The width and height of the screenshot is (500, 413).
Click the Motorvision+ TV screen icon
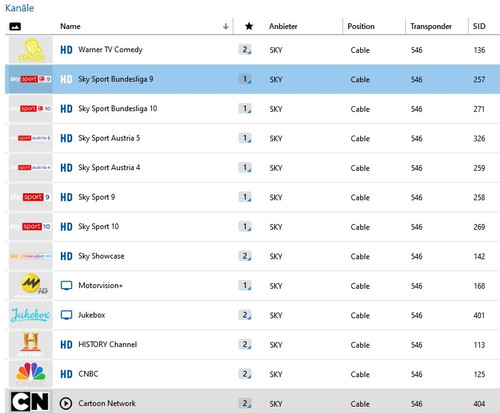66,285
